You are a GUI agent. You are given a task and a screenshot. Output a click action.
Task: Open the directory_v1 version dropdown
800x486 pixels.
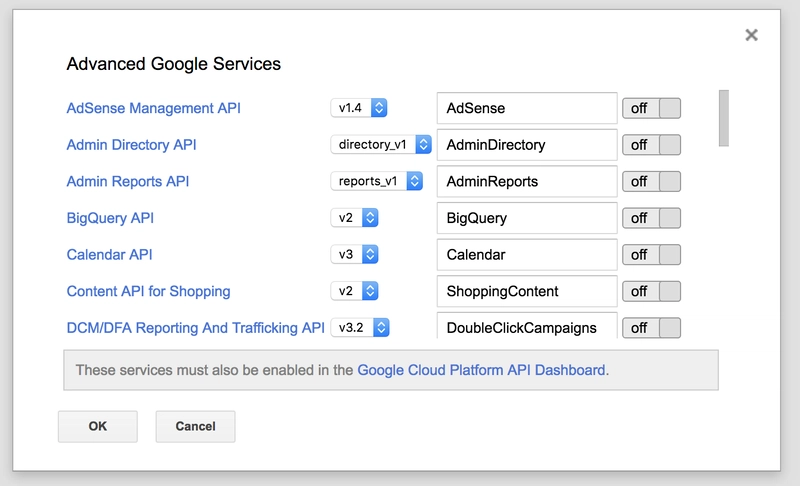click(381, 144)
